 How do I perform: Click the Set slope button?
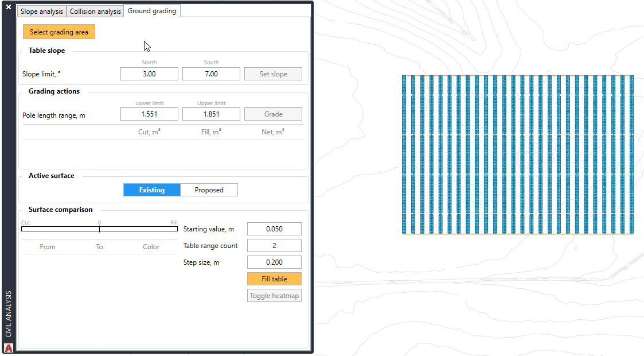[273, 74]
